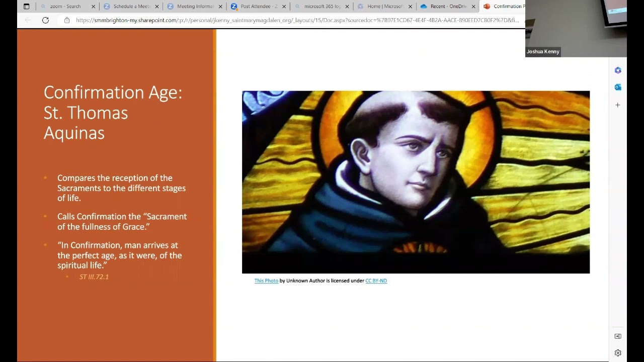Image resolution: width=644 pixels, height=362 pixels.
Task: Collapse the sidebar with the hide icon
Action: pyautogui.click(x=618, y=336)
